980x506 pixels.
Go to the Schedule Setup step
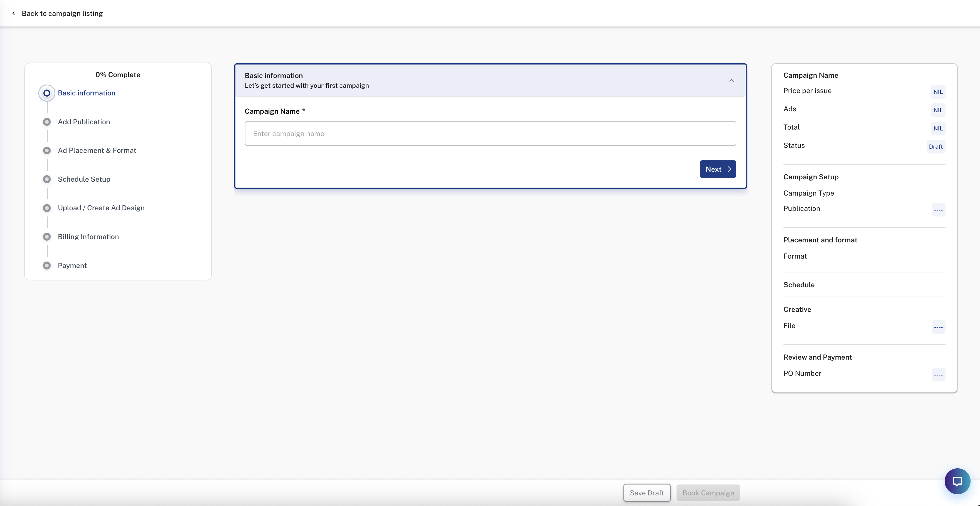click(84, 179)
